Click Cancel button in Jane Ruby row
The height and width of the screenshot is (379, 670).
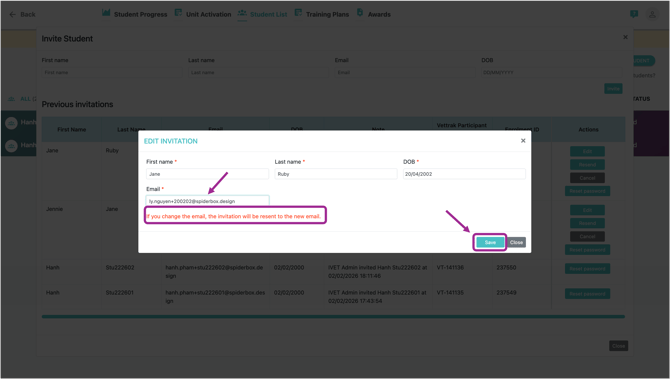[x=587, y=178]
